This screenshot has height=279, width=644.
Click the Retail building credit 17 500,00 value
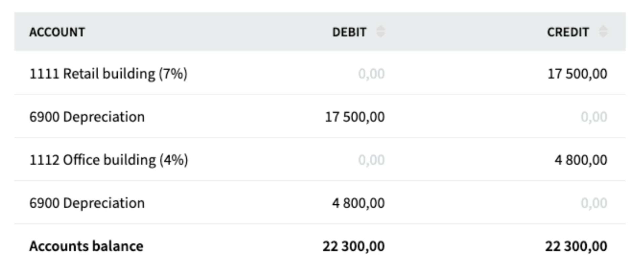pyautogui.click(x=577, y=74)
